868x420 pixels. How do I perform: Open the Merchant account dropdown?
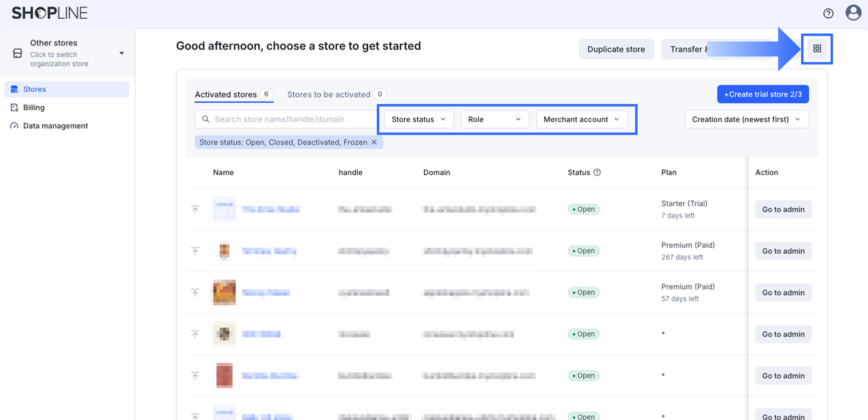(581, 119)
